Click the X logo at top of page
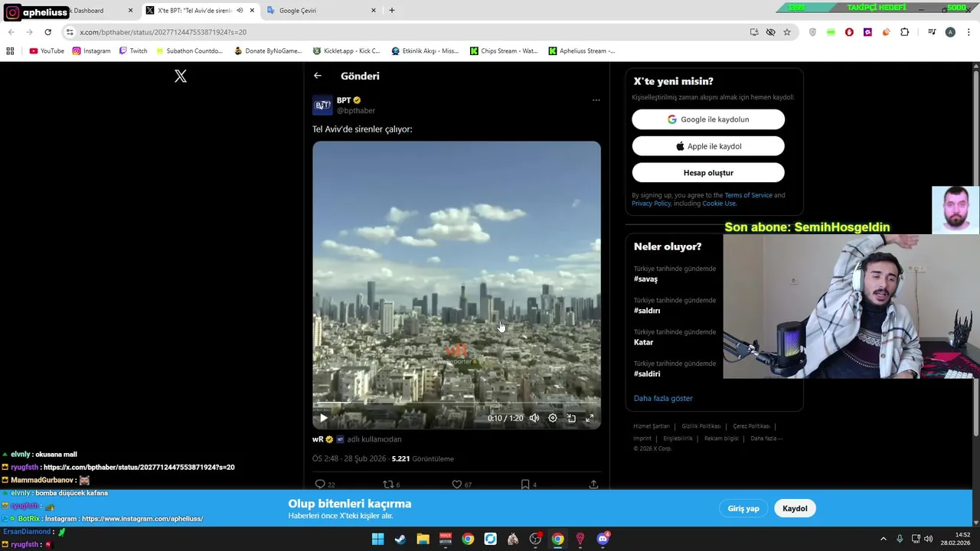Viewport: 980px width, 551px height. tap(181, 76)
